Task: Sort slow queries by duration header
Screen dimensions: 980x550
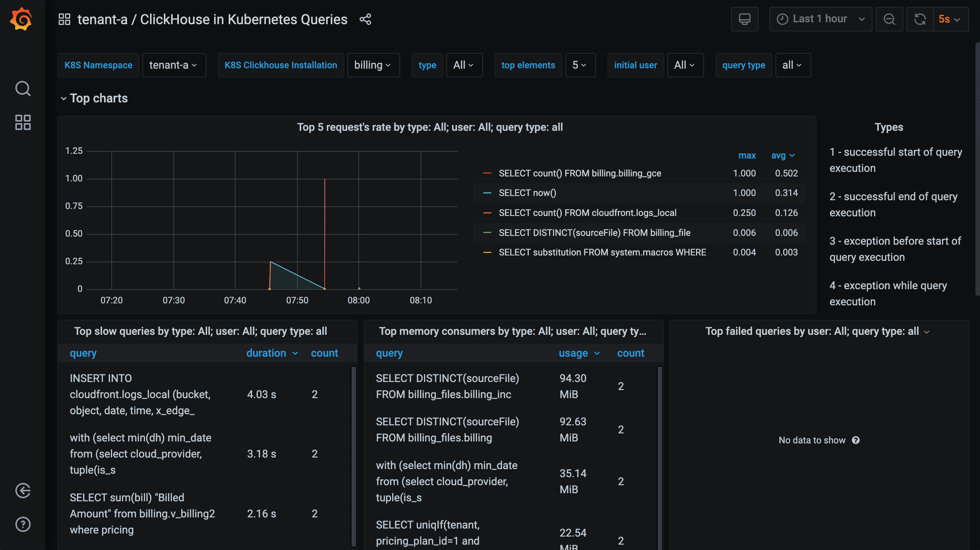Action: (x=272, y=353)
